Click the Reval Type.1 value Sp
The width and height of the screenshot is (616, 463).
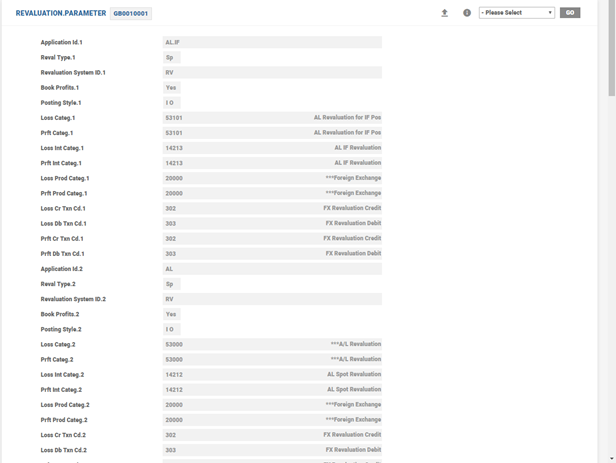[x=171, y=57]
